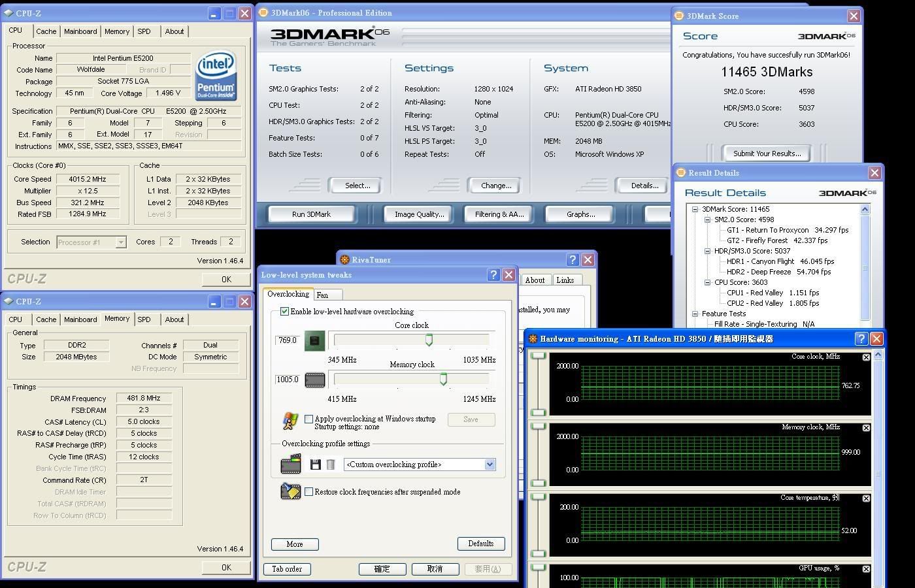Remove the GPU usage graph with its X
This screenshot has width=915, height=588.
coord(866,569)
